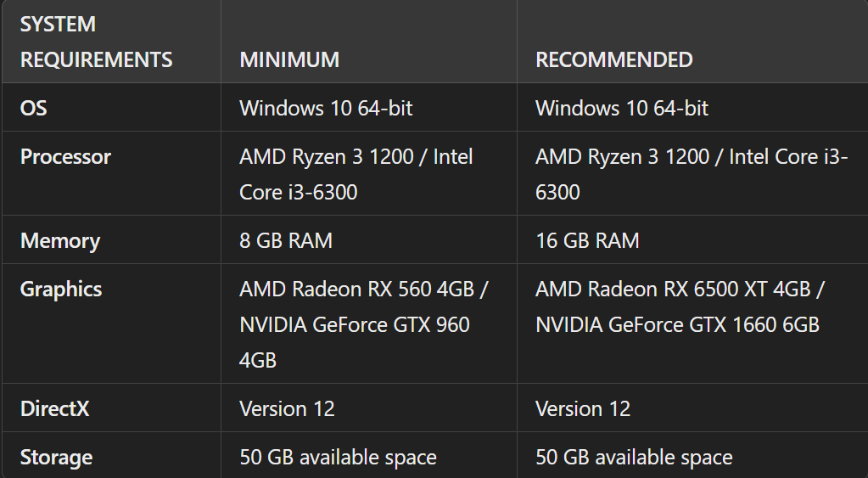This screenshot has height=478, width=868.
Task: Click the Radeon RX 560 graphics cell
Action: 363,324
